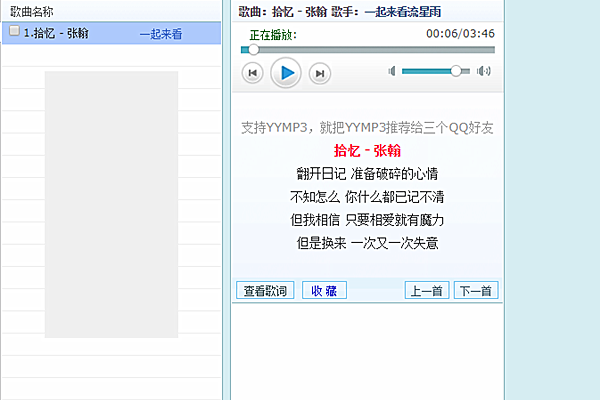Mute using the low-volume speaker icon
600x400 pixels.
pos(392,71)
